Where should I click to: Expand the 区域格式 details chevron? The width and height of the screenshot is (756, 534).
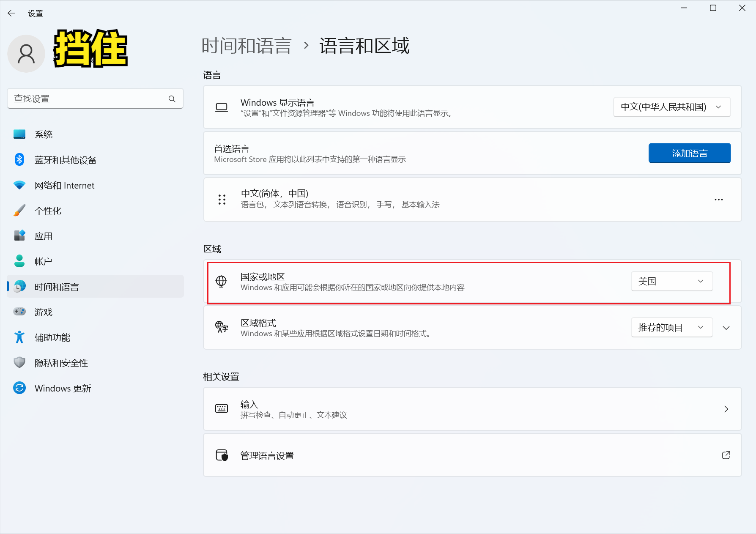click(726, 327)
